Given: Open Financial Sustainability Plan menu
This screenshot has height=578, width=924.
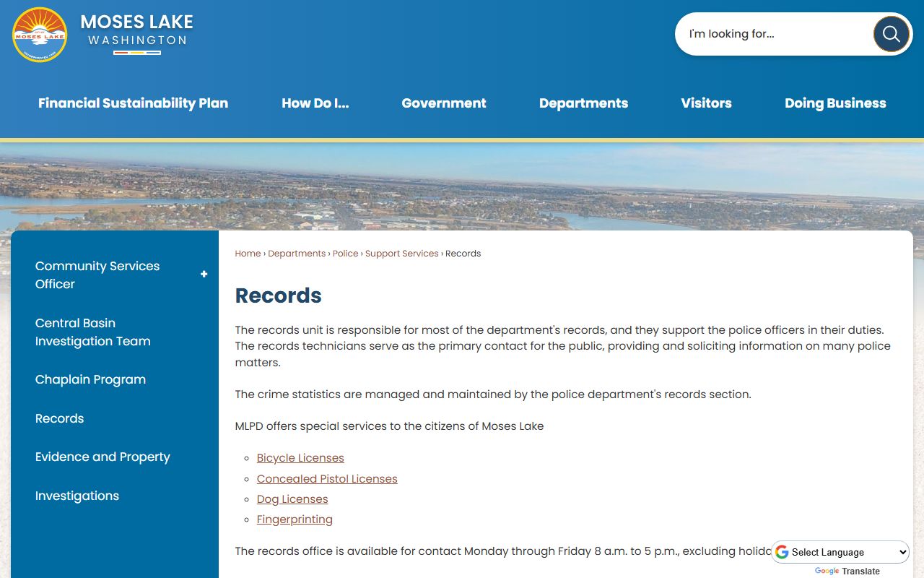Looking at the screenshot, I should tap(133, 103).
